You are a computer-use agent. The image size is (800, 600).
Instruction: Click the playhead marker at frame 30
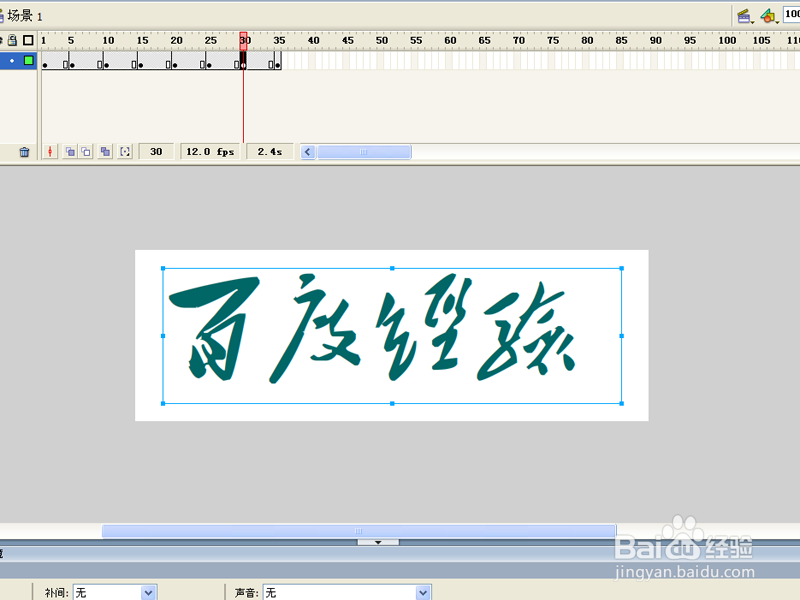(243, 40)
